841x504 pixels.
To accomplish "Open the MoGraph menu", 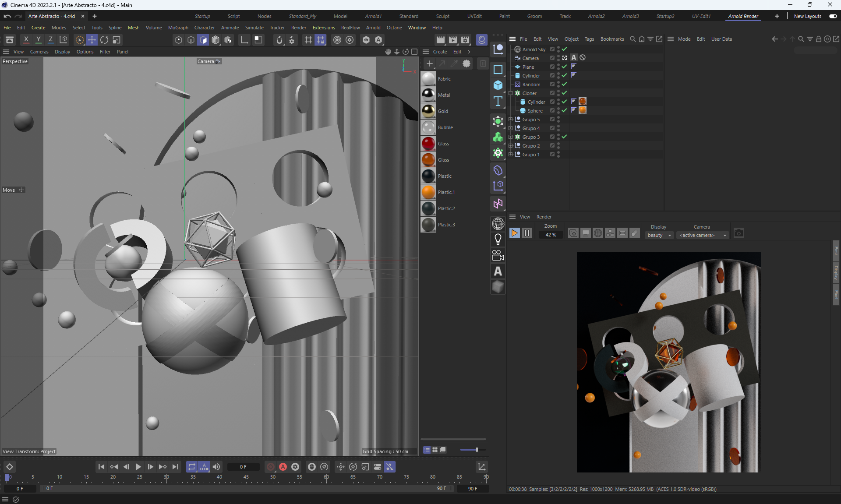I will point(178,28).
